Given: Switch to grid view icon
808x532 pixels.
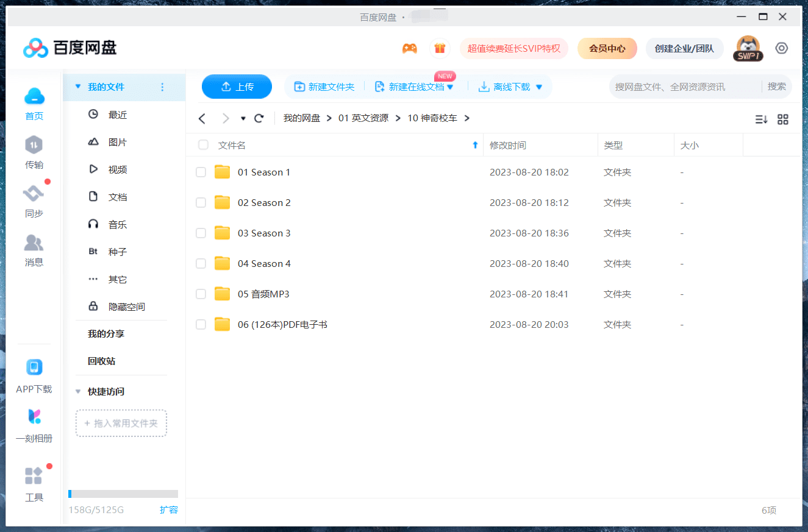Looking at the screenshot, I should pos(783,119).
